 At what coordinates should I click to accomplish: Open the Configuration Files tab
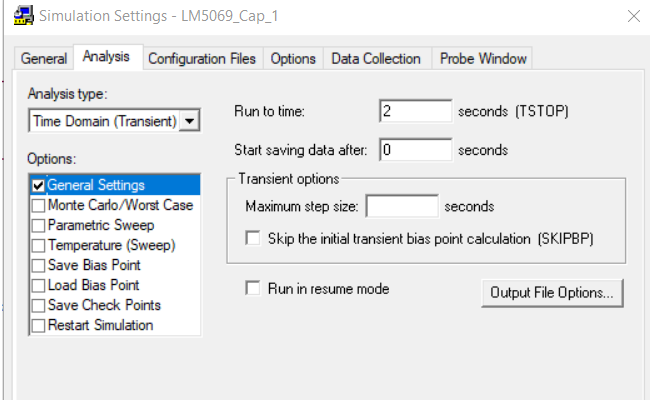[203, 59]
